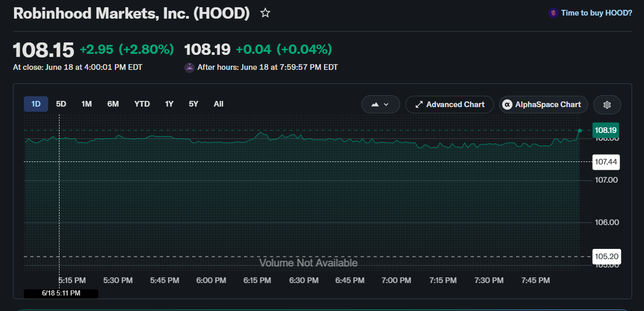Click the 7:45 PM axis label
The width and height of the screenshot is (644, 311).
coord(535,280)
